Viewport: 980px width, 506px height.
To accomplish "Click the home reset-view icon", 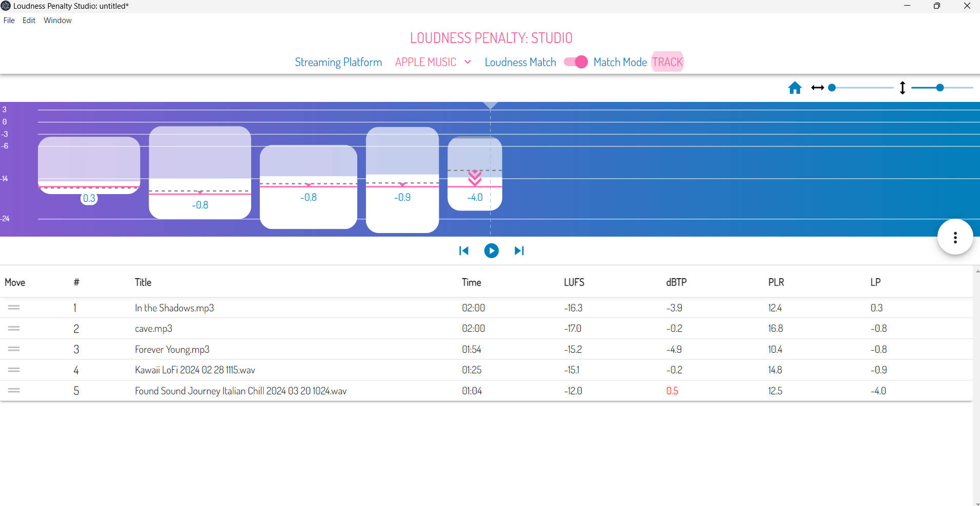I will click(794, 88).
